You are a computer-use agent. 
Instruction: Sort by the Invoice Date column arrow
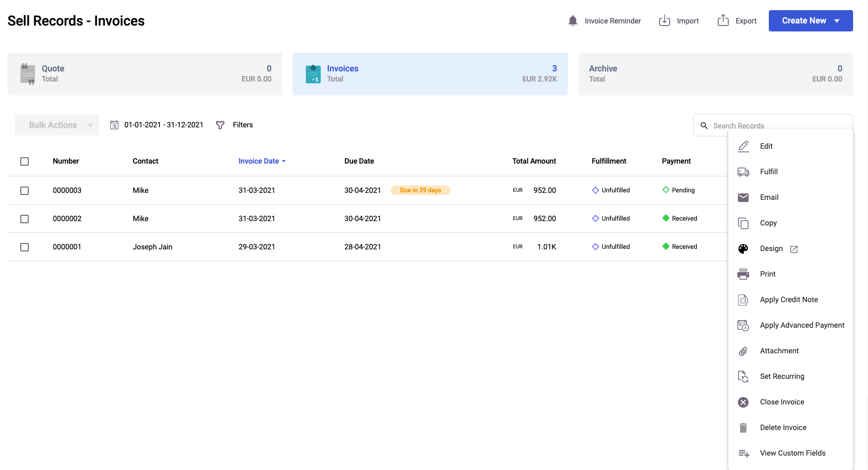click(284, 161)
